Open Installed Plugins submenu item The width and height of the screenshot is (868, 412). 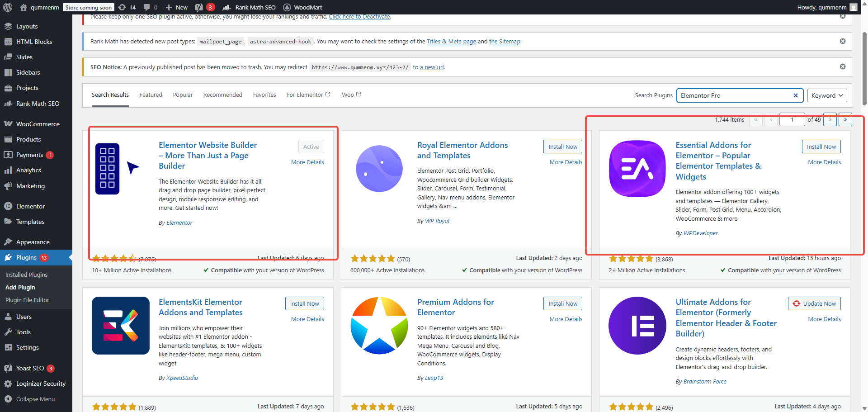[26, 275]
